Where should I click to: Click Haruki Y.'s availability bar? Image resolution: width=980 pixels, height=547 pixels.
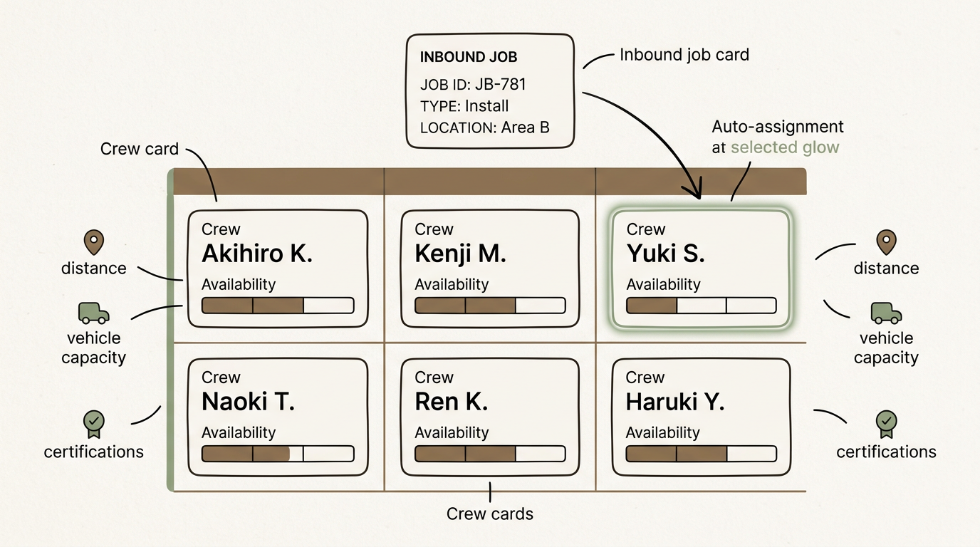point(702,454)
